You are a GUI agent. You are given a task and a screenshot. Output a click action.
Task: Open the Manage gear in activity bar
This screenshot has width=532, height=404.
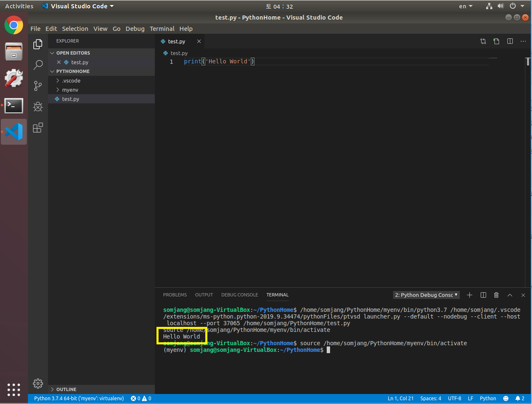click(38, 383)
